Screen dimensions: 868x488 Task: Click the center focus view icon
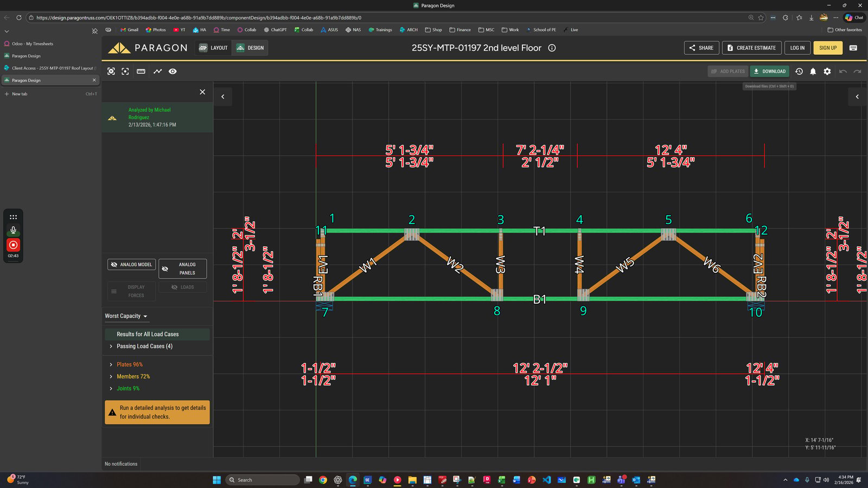pos(125,72)
